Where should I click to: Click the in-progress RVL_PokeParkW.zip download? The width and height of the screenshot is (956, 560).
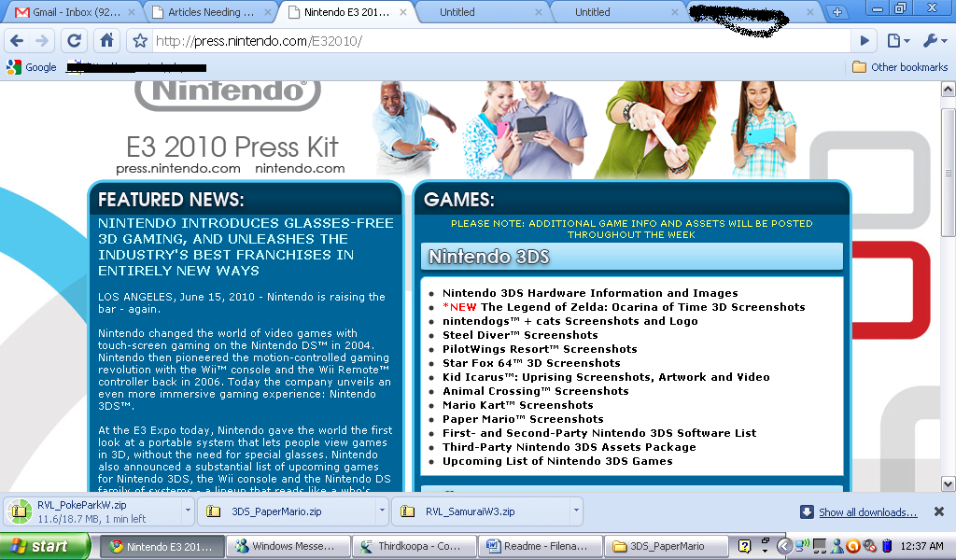(x=93, y=511)
